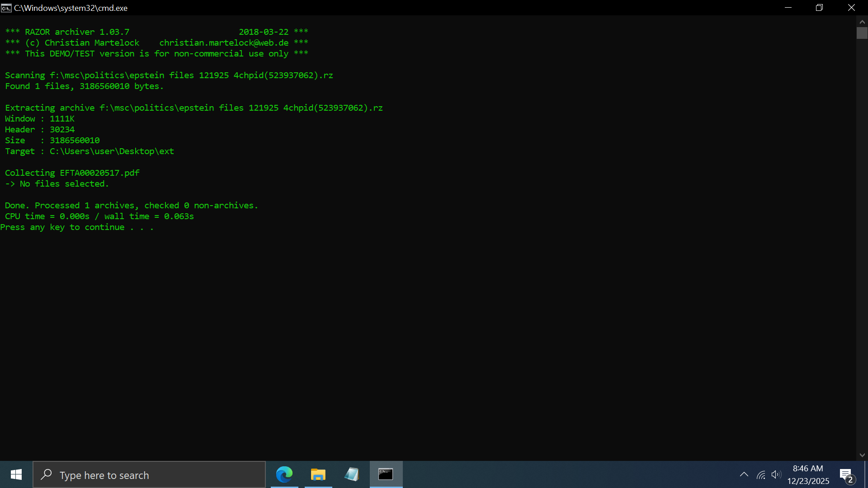The image size is (868, 488).
Task: Click the active Command Prompt taskbar icon
Action: 386,474
